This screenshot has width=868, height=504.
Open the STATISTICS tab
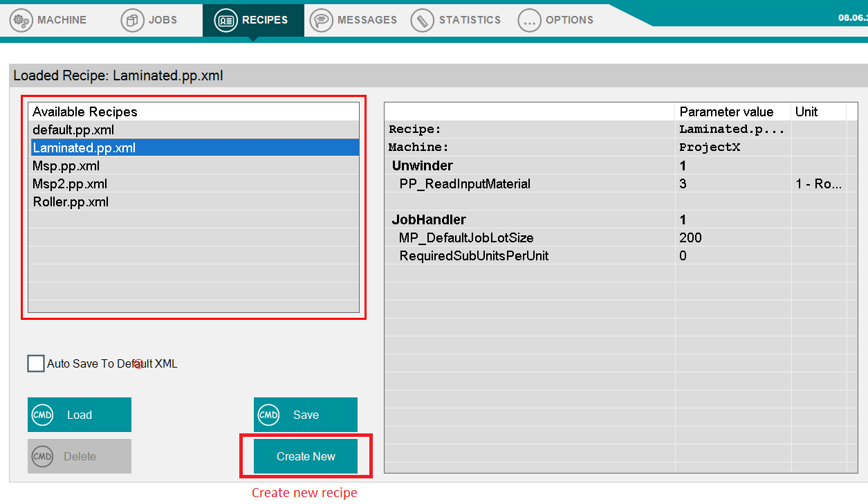point(456,20)
